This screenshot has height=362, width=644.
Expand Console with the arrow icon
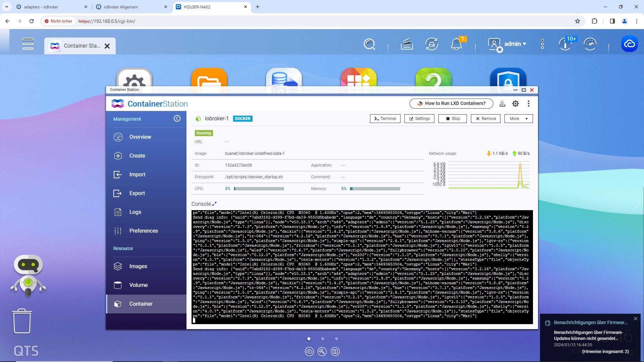point(215,203)
